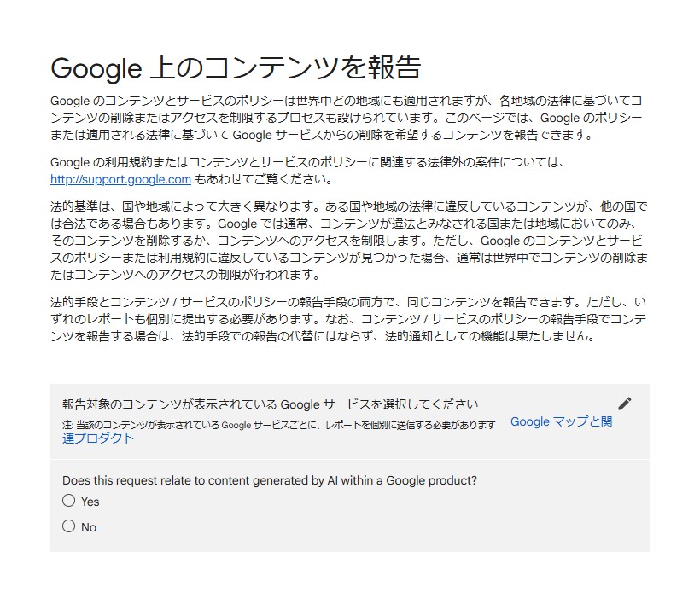This screenshot has width=700, height=604.
Task: Click the No label text
Action: (89, 527)
